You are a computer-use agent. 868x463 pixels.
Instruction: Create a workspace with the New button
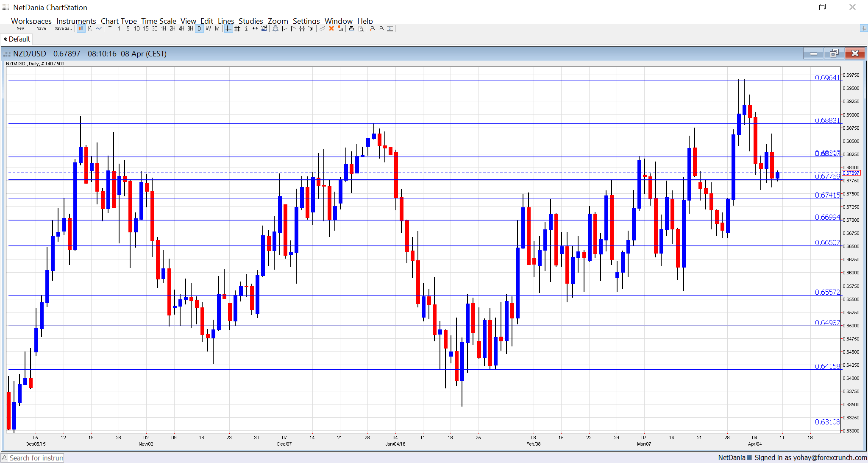pyautogui.click(x=19, y=28)
